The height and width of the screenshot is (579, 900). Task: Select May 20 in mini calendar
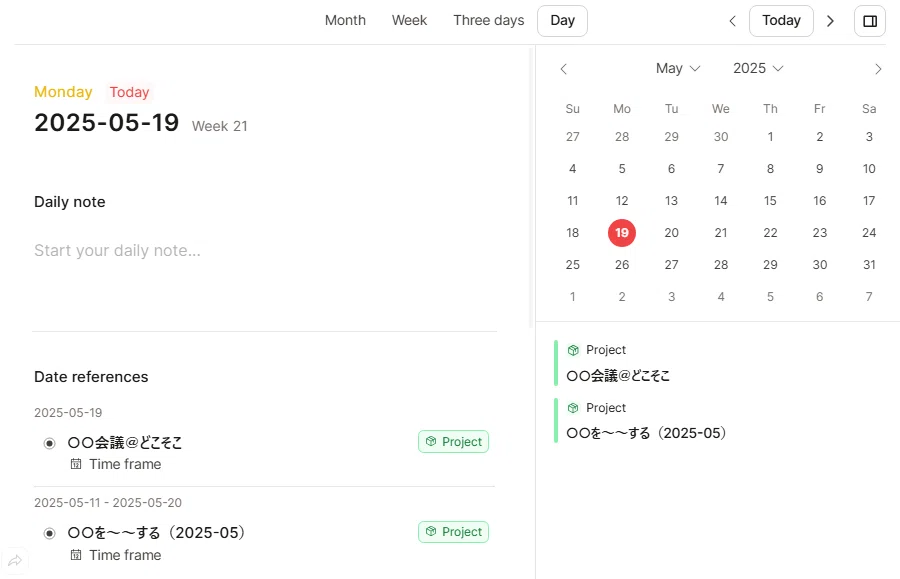point(672,233)
